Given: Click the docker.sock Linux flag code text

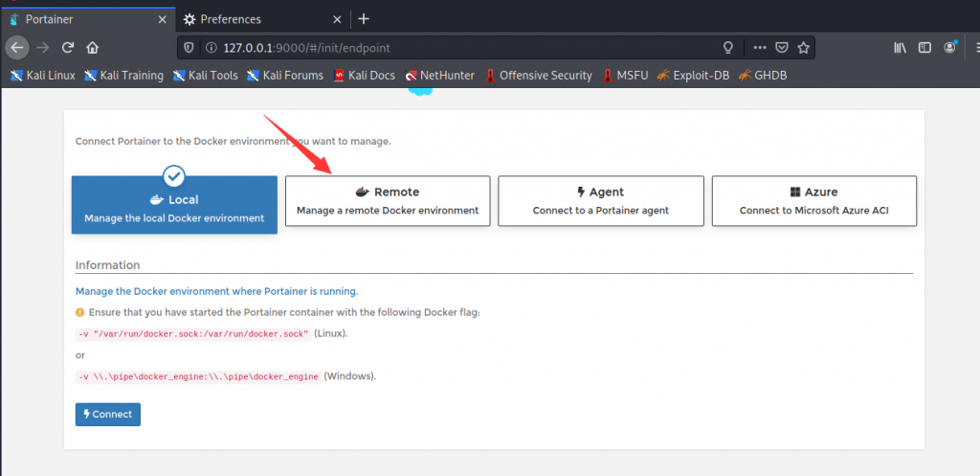Looking at the screenshot, I should coord(193,334).
